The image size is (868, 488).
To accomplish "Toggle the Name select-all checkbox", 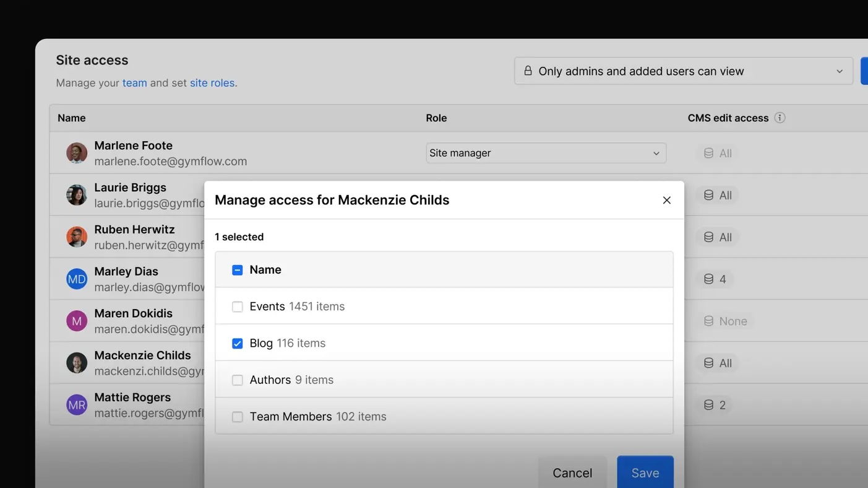I will 237,270.
